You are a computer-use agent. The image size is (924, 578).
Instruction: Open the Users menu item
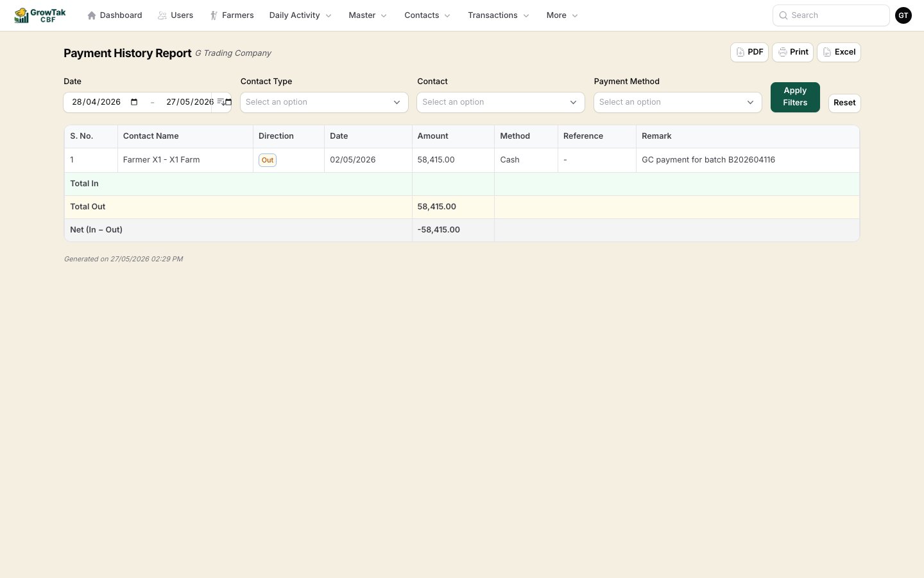point(176,15)
